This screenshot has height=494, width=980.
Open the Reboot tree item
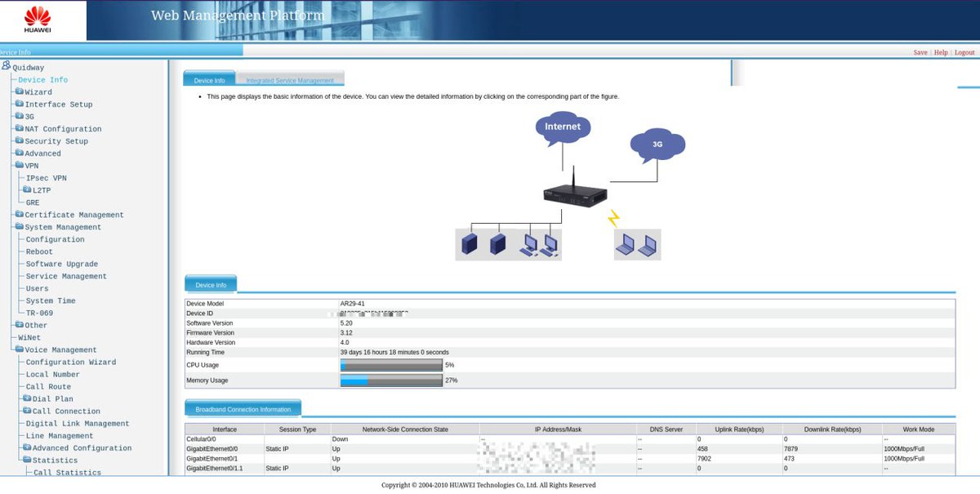tap(39, 251)
